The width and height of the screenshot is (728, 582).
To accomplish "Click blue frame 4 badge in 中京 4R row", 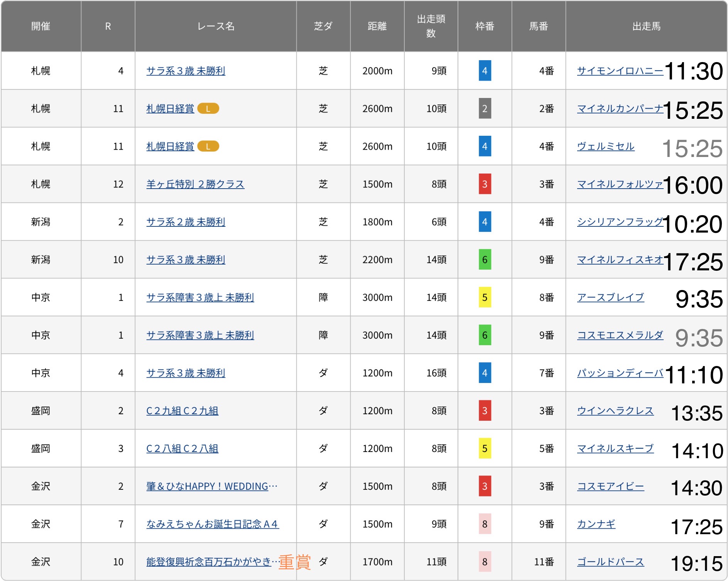I will [x=485, y=373].
